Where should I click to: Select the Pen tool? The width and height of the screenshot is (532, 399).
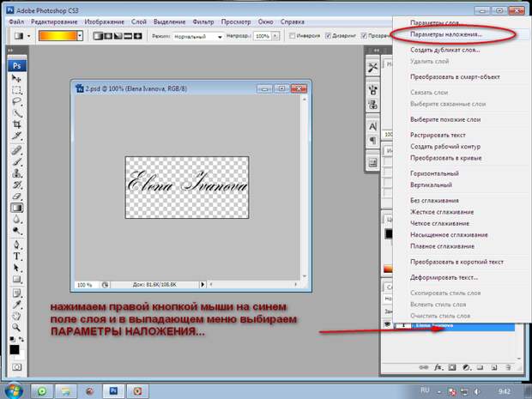tap(16, 245)
